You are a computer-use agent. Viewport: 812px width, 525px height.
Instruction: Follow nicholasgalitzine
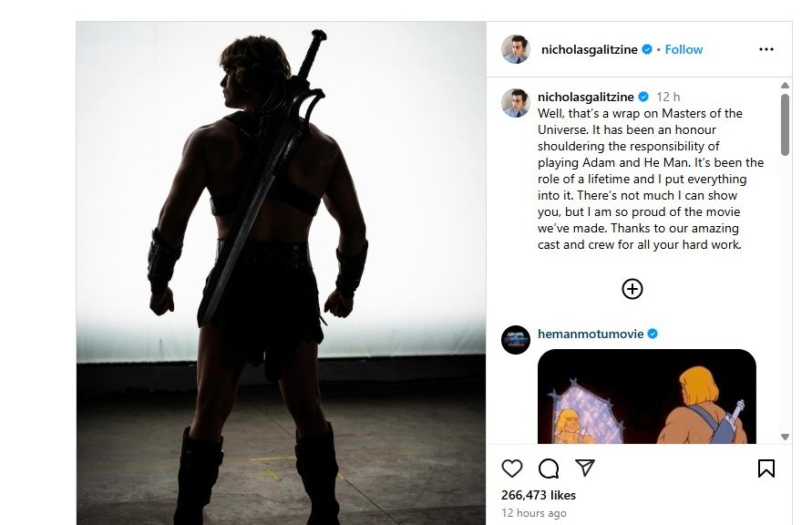(x=684, y=49)
